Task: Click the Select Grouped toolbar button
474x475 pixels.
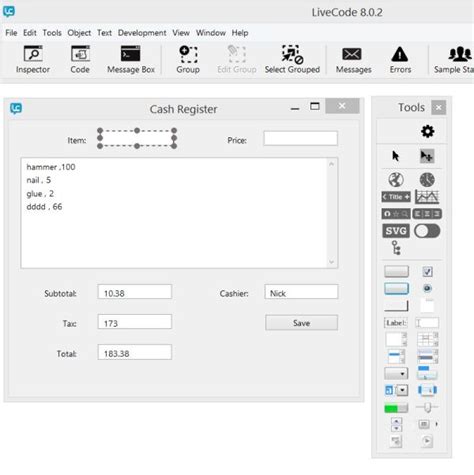Action: pyautogui.click(x=292, y=59)
